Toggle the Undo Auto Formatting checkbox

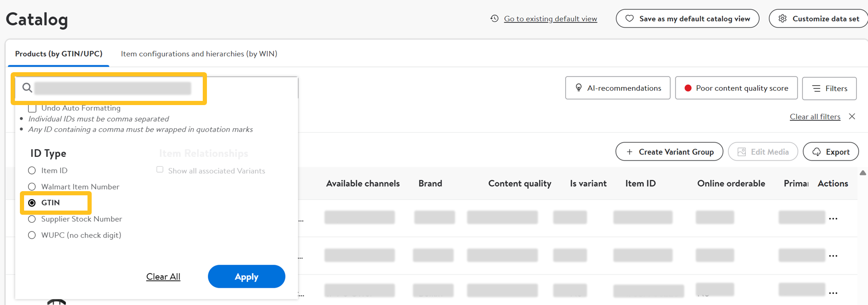[32, 108]
